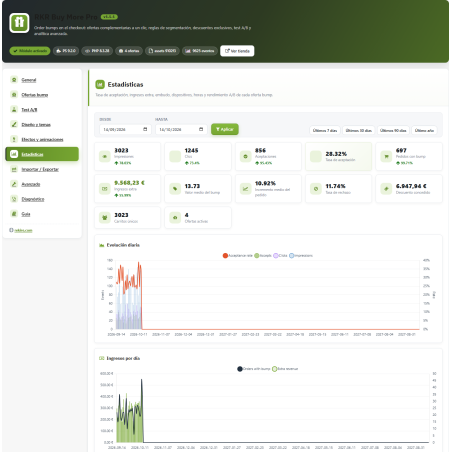Click the icon on Ofertas activas card
Viewport: 452px width, 452px height.
pos(175,218)
